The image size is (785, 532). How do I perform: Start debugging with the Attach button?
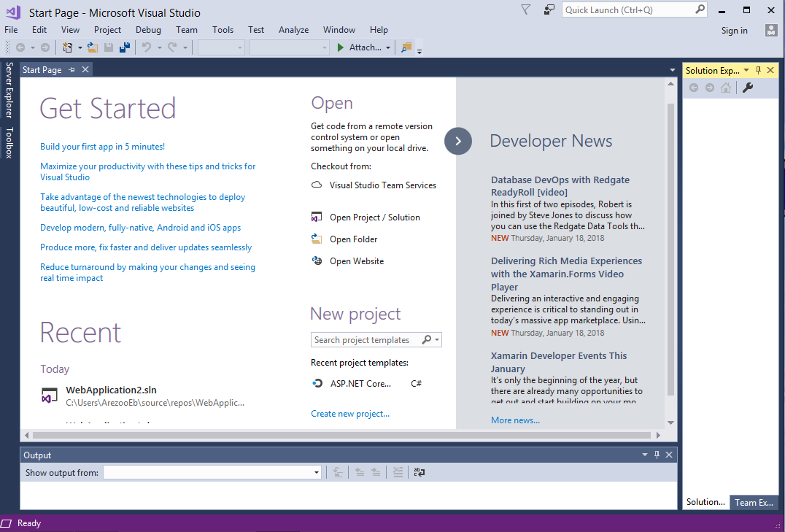[363, 47]
